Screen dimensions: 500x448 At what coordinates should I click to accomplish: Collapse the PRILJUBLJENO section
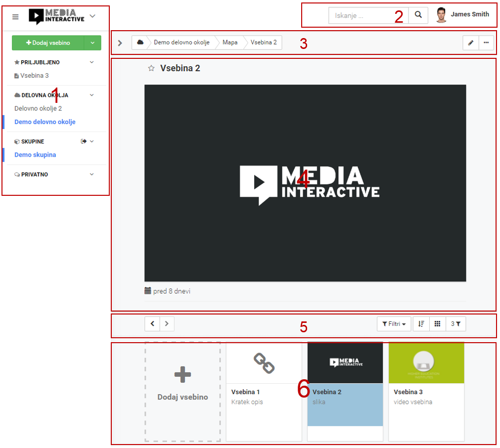click(x=92, y=62)
